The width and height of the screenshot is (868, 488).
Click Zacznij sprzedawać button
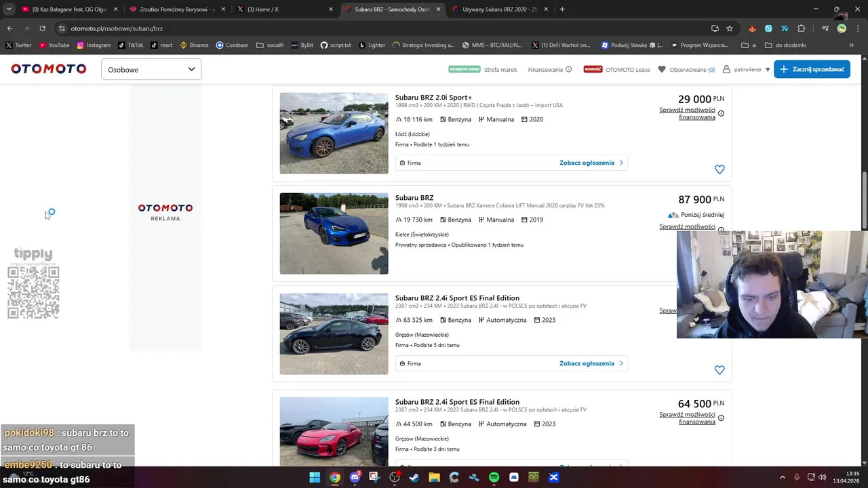[x=812, y=69]
